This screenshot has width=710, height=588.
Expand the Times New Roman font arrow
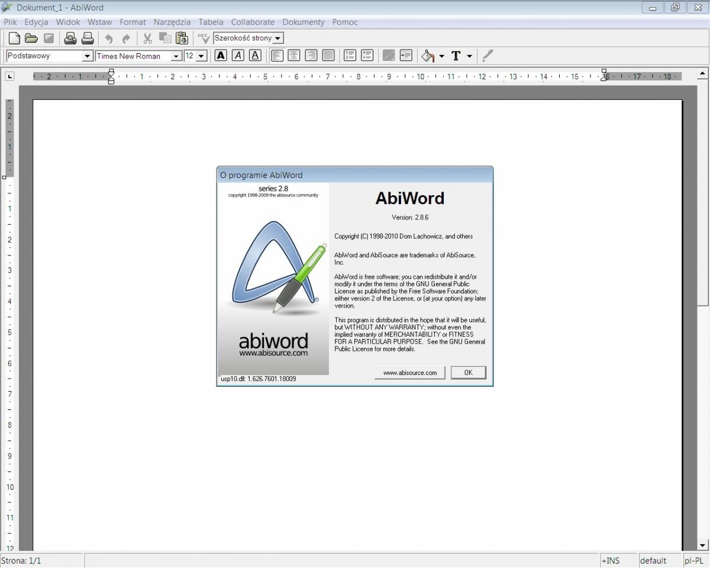176,56
